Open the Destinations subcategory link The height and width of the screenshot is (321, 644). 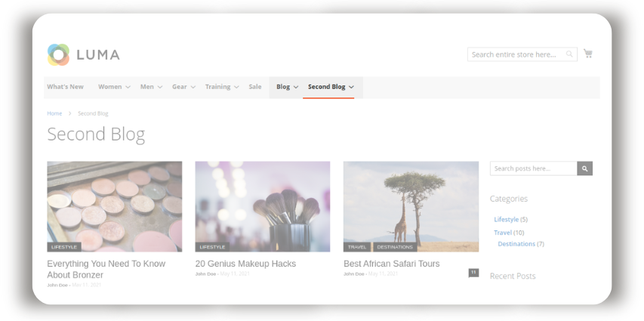coord(516,244)
